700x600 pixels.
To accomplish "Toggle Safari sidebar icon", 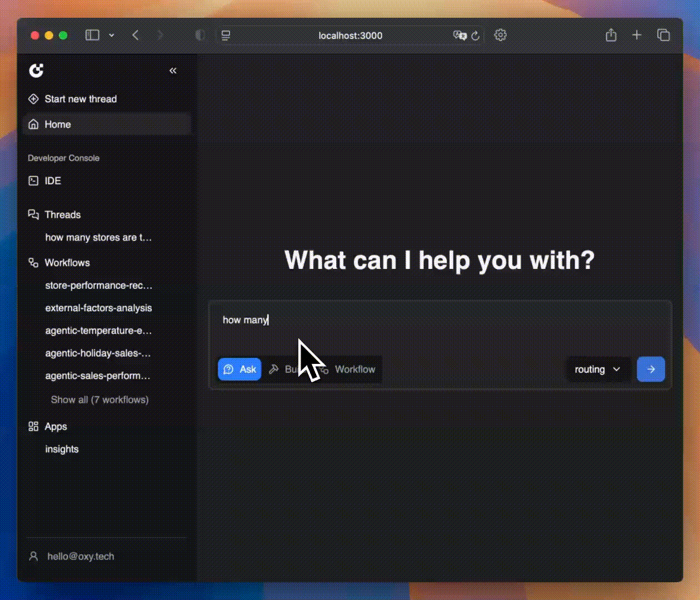I will coord(92,35).
